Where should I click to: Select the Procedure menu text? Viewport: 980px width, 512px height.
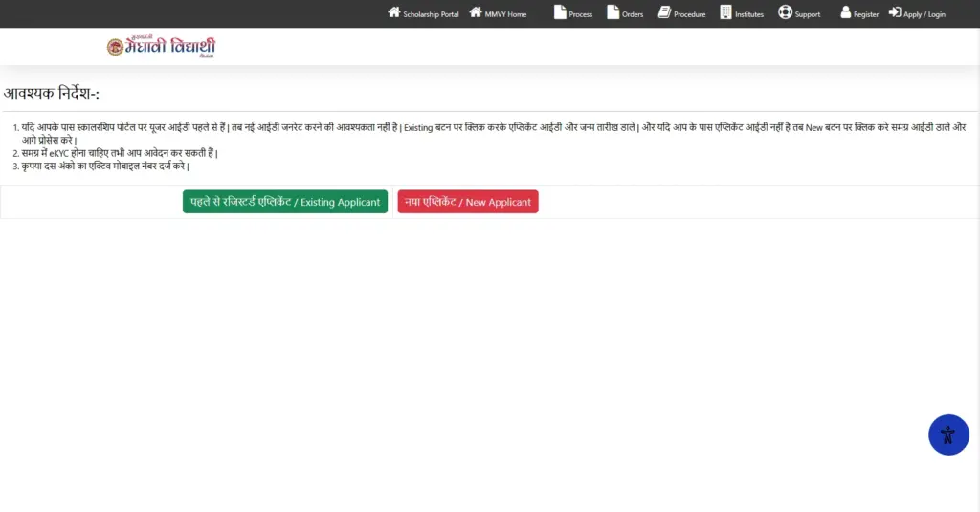tap(689, 14)
